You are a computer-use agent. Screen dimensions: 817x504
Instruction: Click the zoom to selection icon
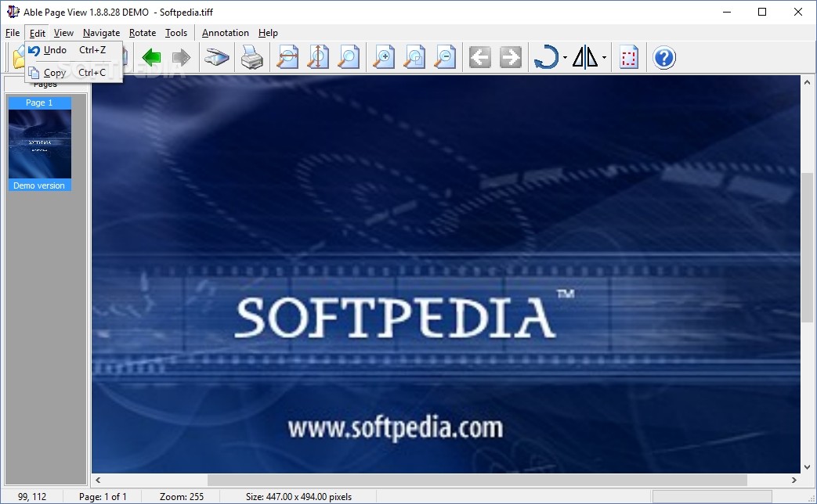click(414, 57)
